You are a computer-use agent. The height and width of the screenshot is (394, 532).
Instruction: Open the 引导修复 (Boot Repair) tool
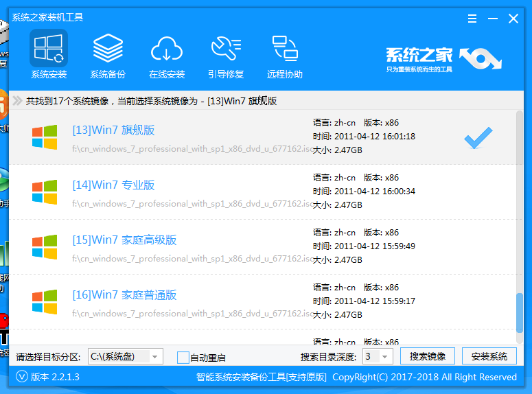pos(226,55)
